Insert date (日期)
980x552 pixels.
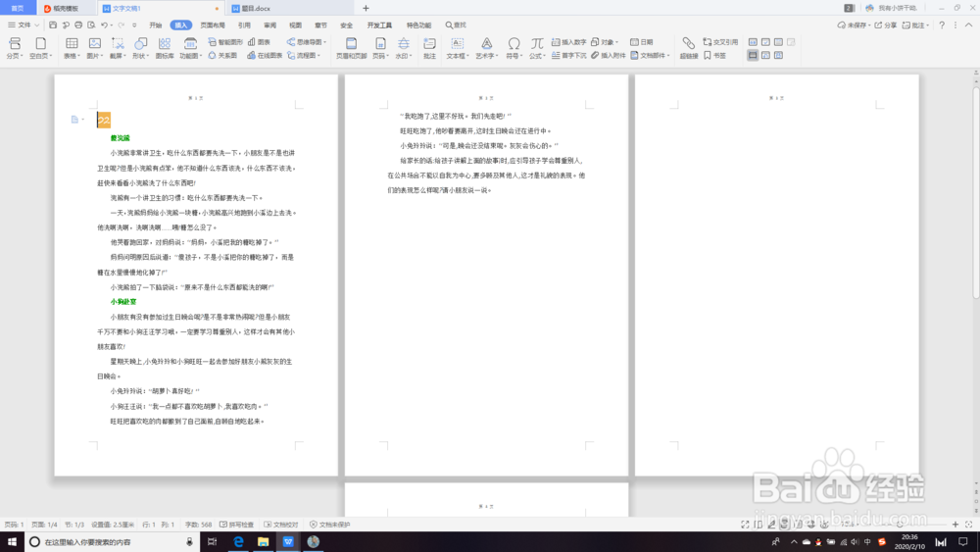click(642, 42)
